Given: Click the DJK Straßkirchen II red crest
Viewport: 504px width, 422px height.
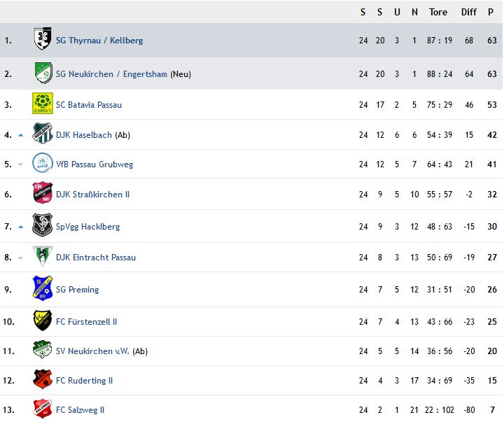Looking at the screenshot, I should coord(43,192).
